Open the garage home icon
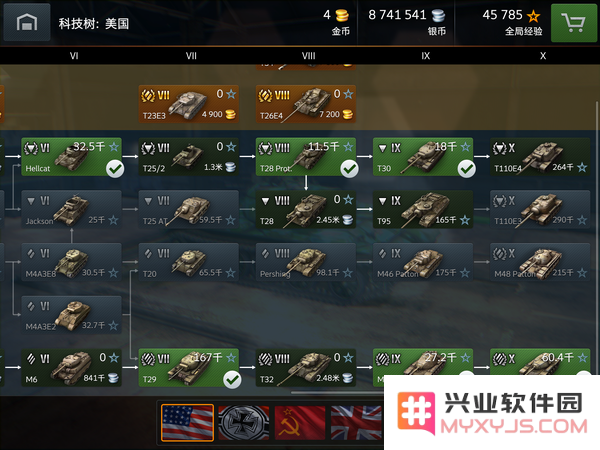 click(x=27, y=22)
